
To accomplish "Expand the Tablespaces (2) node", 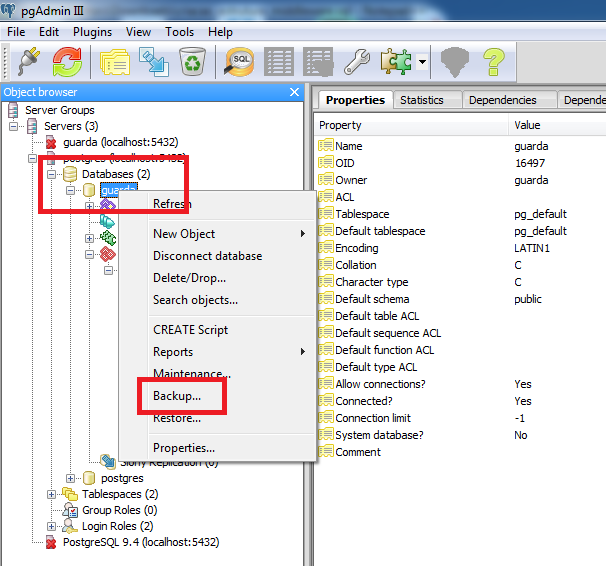I will [x=51, y=494].
